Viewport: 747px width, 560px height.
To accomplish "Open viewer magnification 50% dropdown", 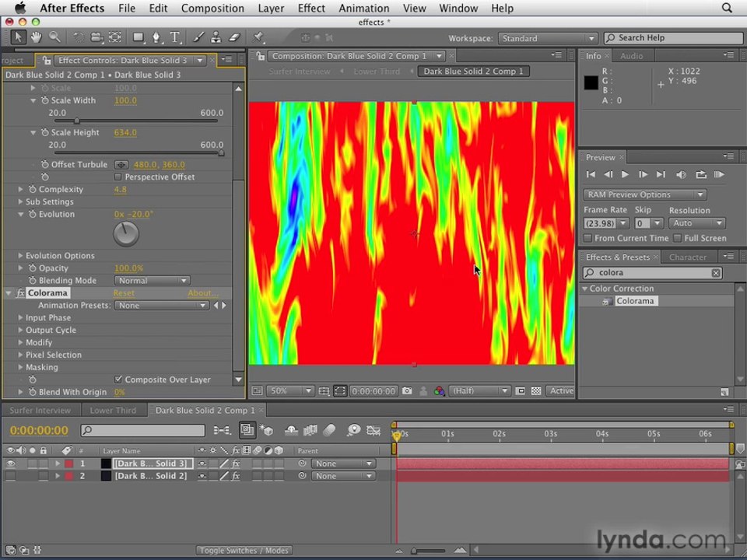I will tap(289, 391).
